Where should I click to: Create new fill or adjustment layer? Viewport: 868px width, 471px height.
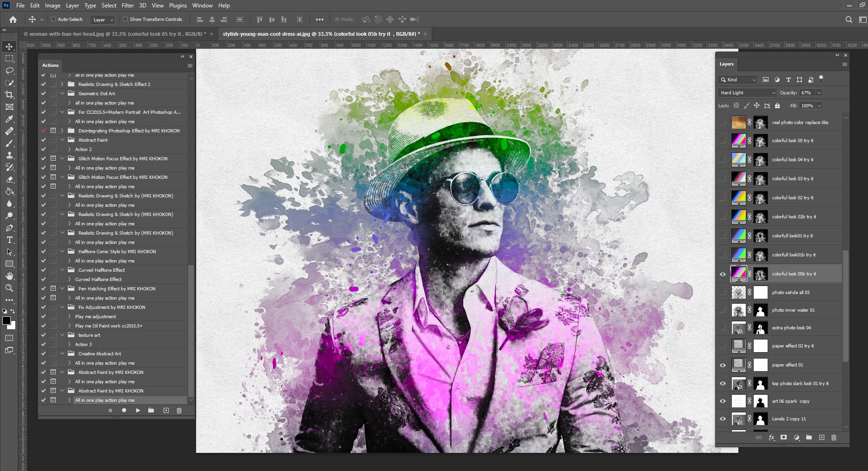tap(796, 437)
